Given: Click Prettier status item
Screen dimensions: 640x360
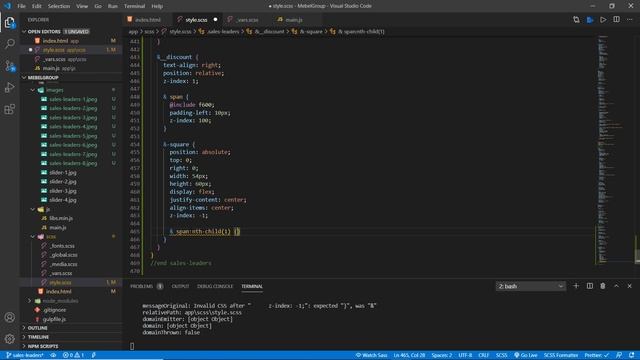Looking at the screenshot, I should 597,355.
